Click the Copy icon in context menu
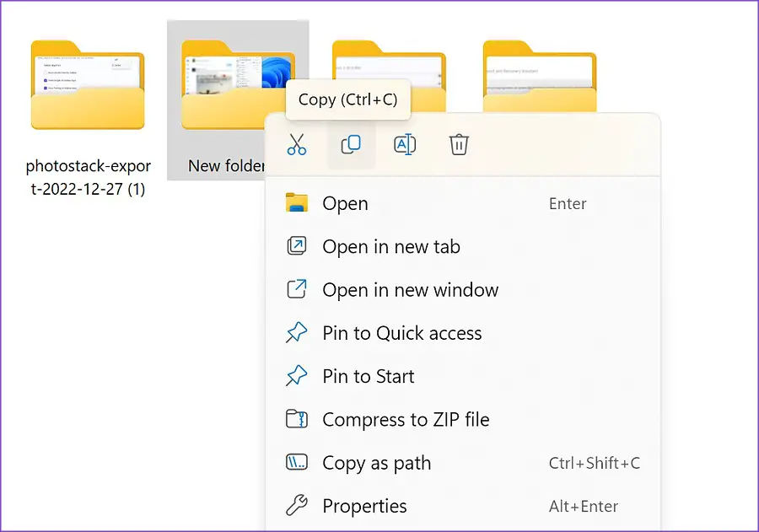The image size is (759, 532). [x=351, y=145]
